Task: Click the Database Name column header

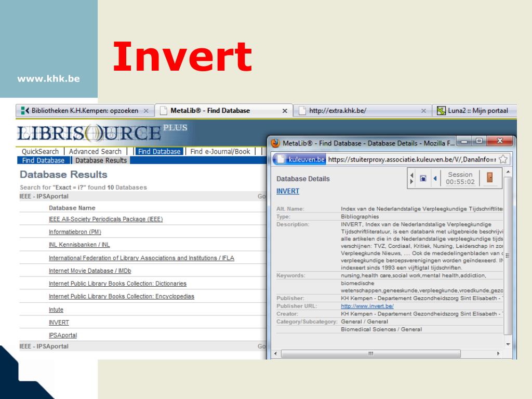Action: coord(72,208)
